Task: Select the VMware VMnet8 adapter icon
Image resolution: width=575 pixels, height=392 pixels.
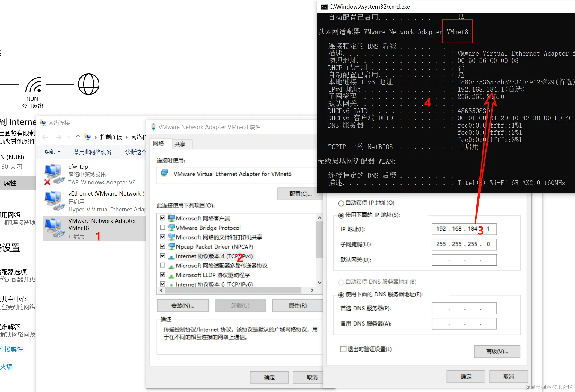Action: [54, 228]
